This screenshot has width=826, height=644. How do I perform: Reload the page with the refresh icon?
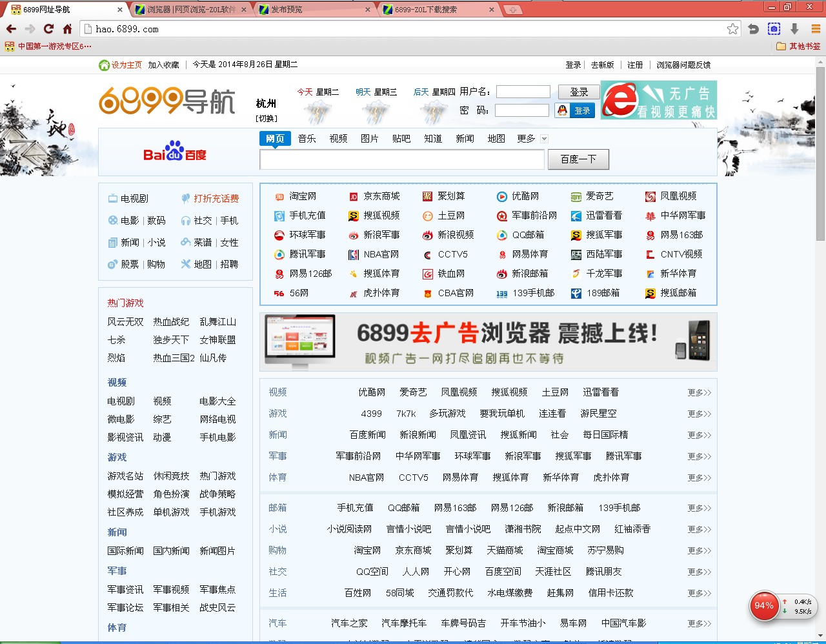click(48, 29)
